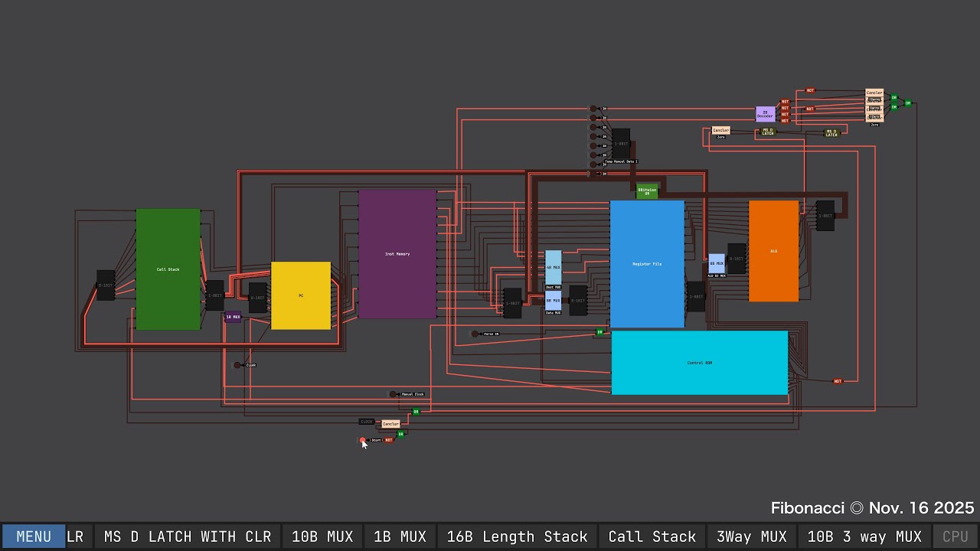This screenshot has width=980, height=551.
Task: Select the yellow PC chip
Action: click(301, 295)
